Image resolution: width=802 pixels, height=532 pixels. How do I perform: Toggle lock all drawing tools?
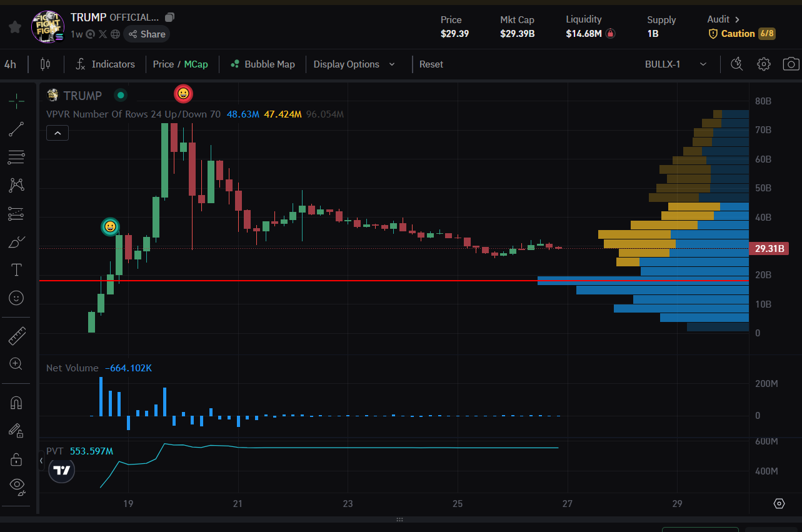coord(16,459)
